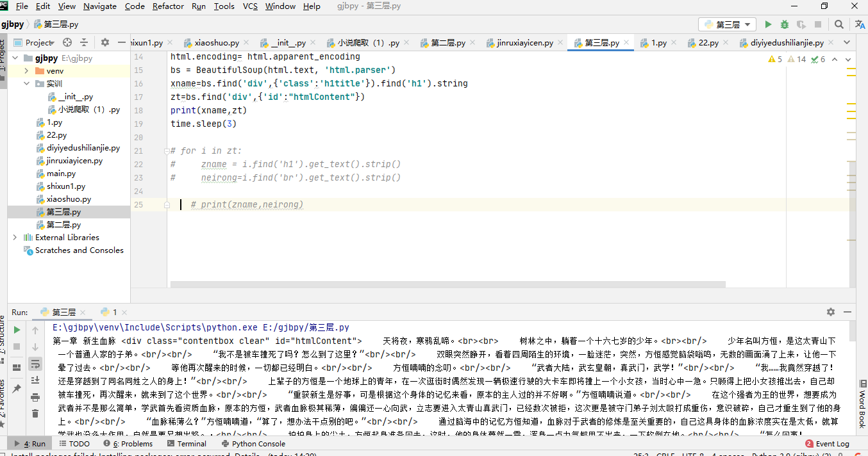The image size is (868, 456).
Task: Run with coverage icon in top toolbar
Action: click(801, 24)
